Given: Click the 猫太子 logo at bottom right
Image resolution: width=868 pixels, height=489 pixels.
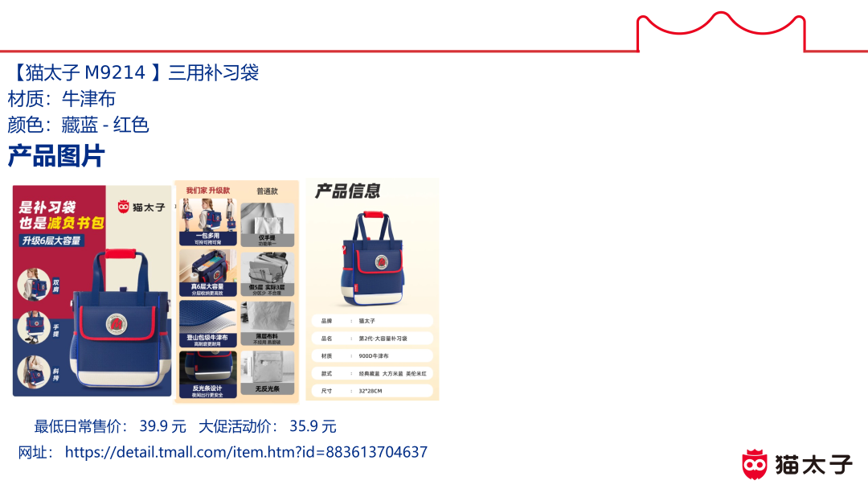Looking at the screenshot, I should [x=797, y=464].
